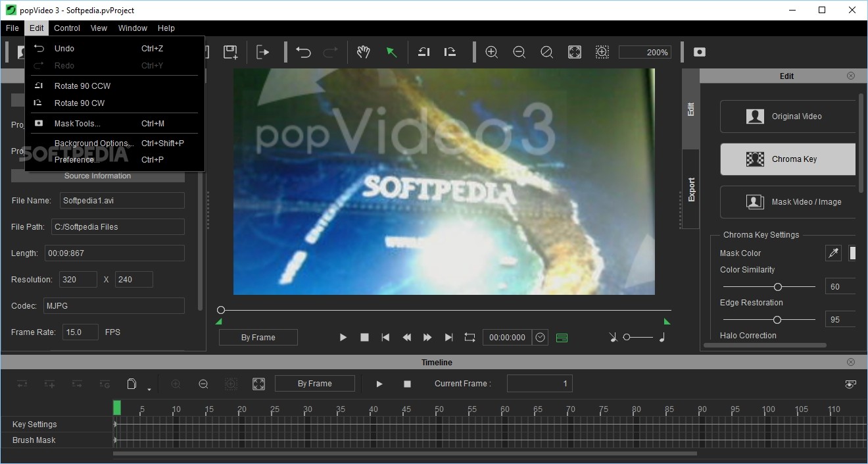Jump to the first frame
Image resolution: width=868 pixels, height=464 pixels.
point(385,338)
